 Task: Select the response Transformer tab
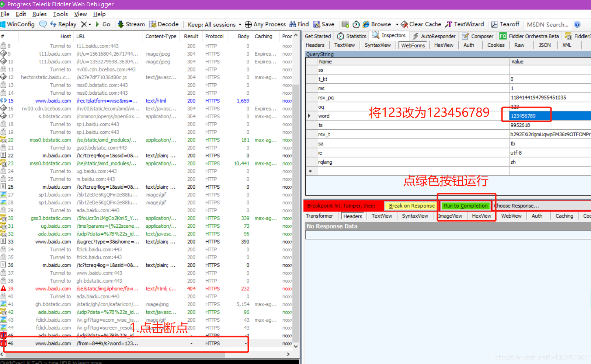click(x=319, y=216)
